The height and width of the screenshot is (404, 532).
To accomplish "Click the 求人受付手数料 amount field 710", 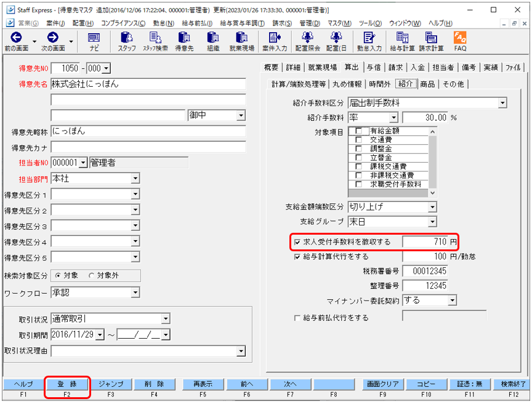I will (x=425, y=242).
